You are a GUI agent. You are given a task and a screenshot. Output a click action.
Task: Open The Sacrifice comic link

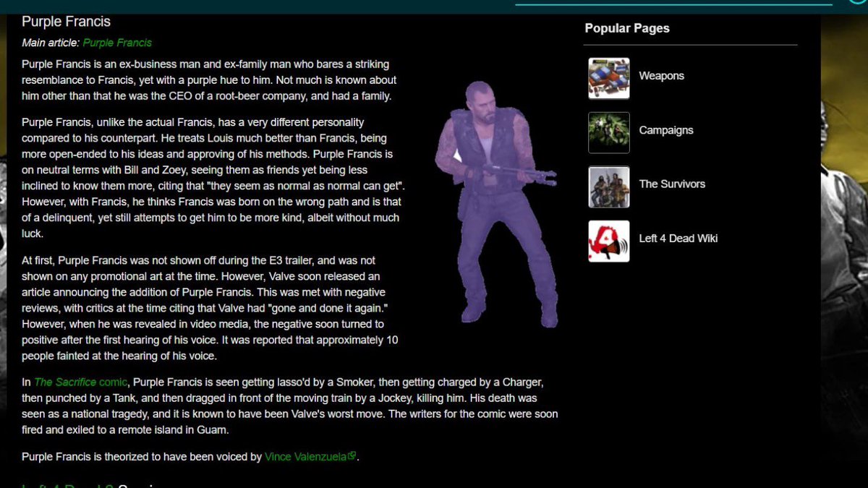coord(81,382)
